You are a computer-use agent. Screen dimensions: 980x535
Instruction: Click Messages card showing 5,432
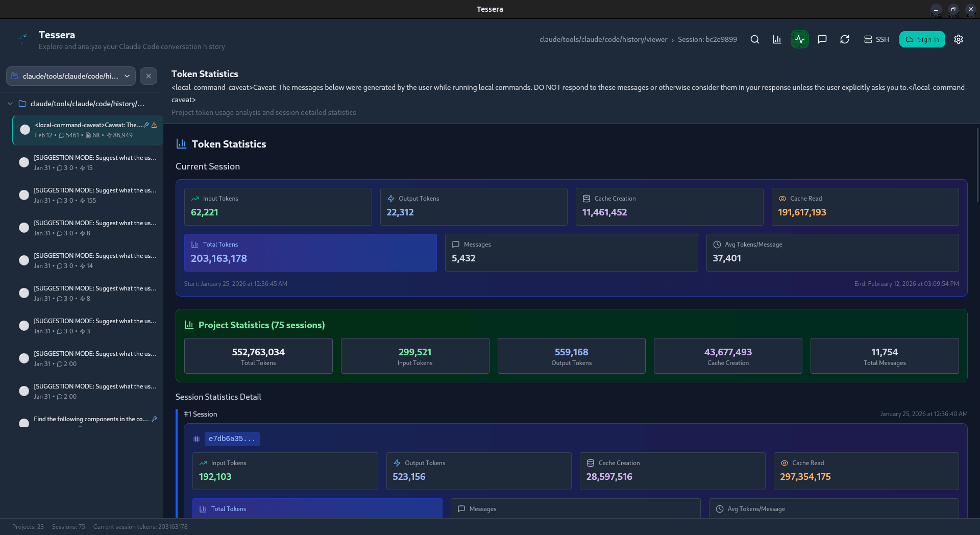point(571,253)
